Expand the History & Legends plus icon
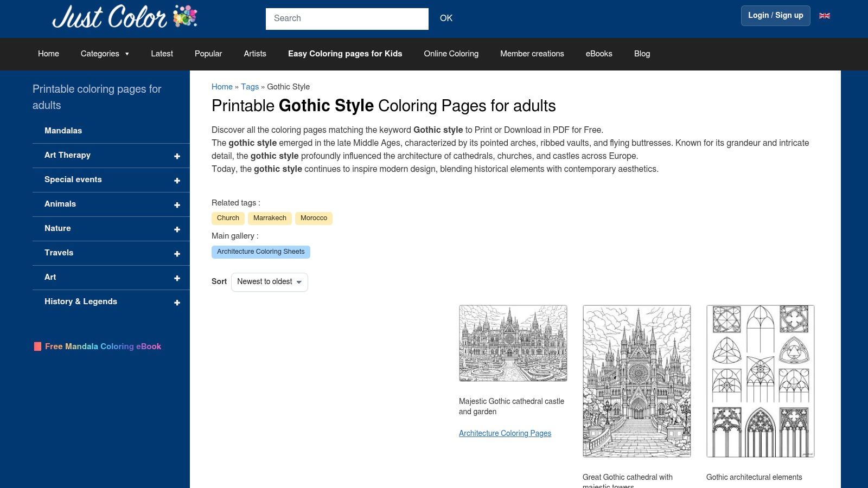The width and height of the screenshot is (868, 488). (x=177, y=303)
